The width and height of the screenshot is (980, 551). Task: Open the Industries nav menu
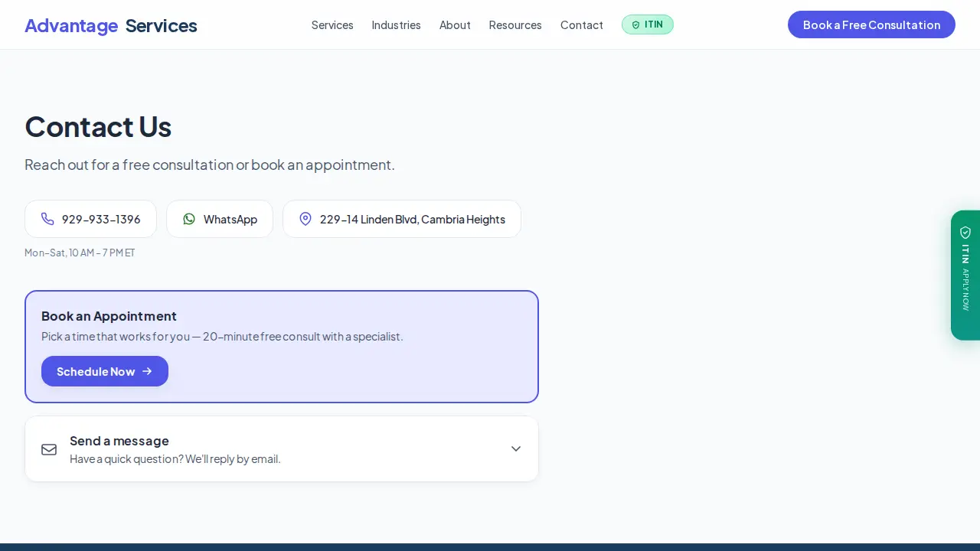[397, 25]
